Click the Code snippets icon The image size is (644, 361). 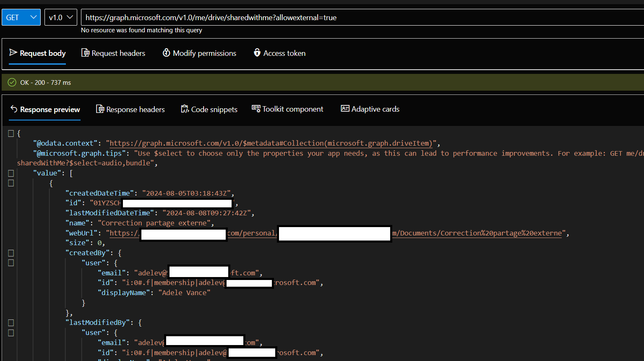click(185, 109)
